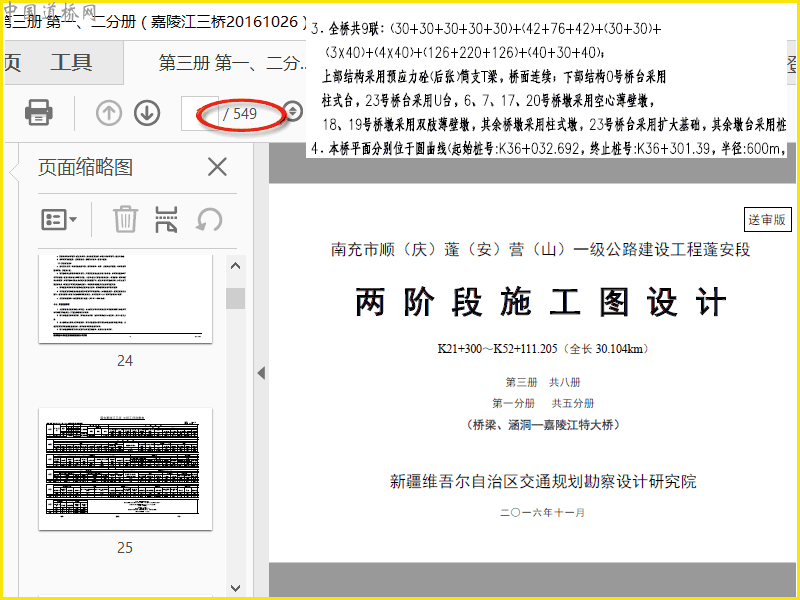The height and width of the screenshot is (600, 800).
Task: Click the 第三册 共八册 line
Action: [543, 382]
